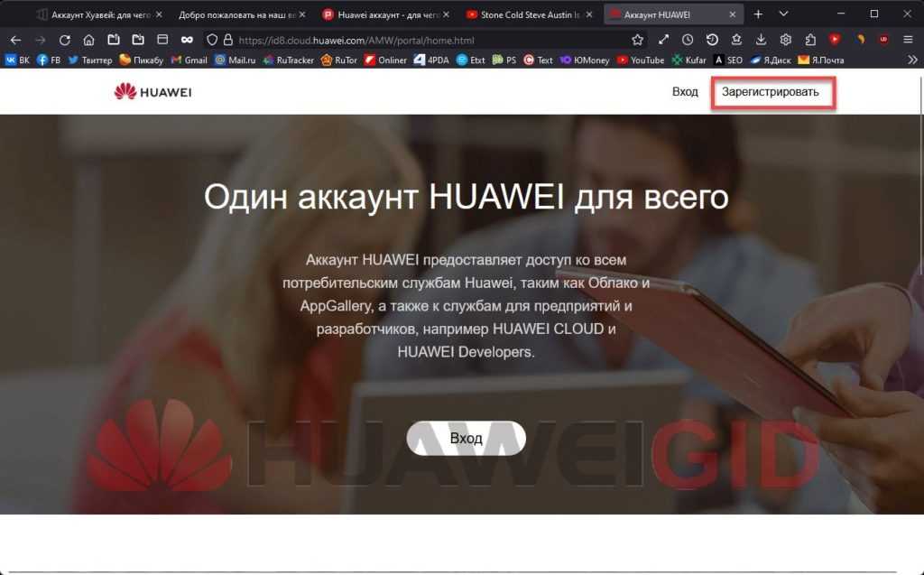Open the hamburger application menu
Image resolution: width=924 pixels, height=575 pixels.
908,40
